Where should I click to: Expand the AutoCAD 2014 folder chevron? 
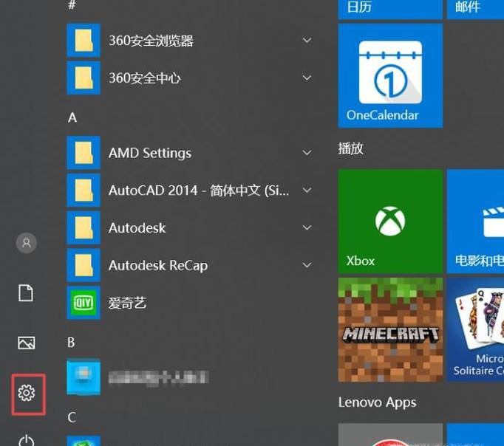307,191
